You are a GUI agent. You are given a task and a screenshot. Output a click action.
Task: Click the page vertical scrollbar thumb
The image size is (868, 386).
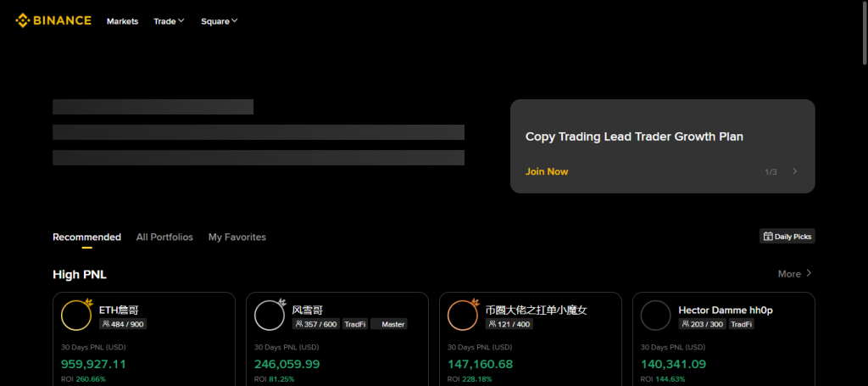tap(865, 33)
